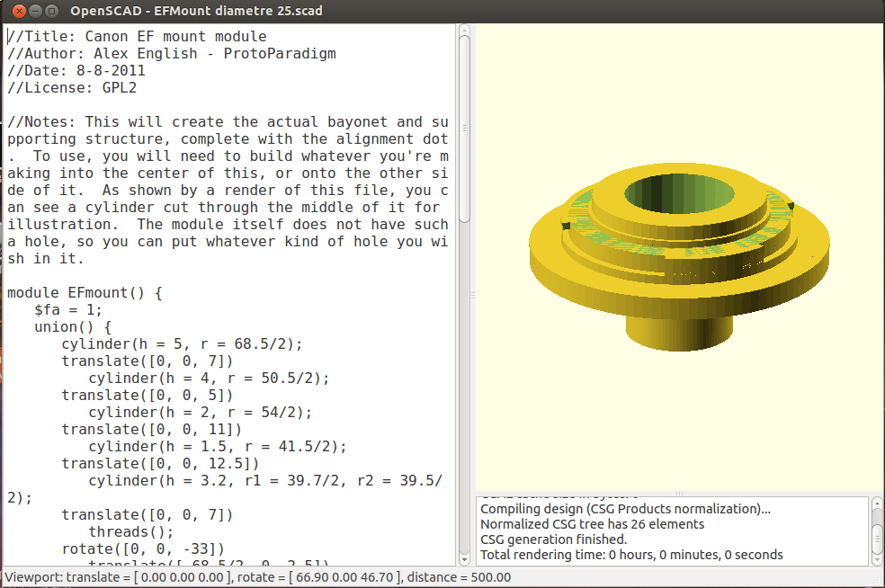Click the window resize grip in corner
This screenshot has width=885, height=588.
coord(877,580)
